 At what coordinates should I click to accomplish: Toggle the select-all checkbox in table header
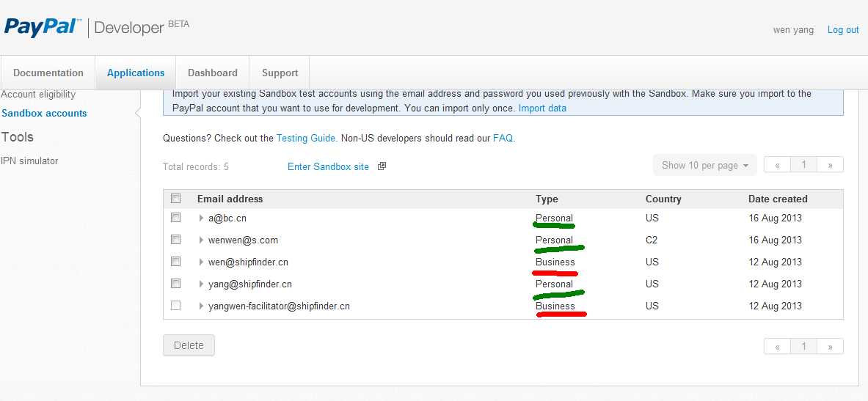[x=175, y=199]
